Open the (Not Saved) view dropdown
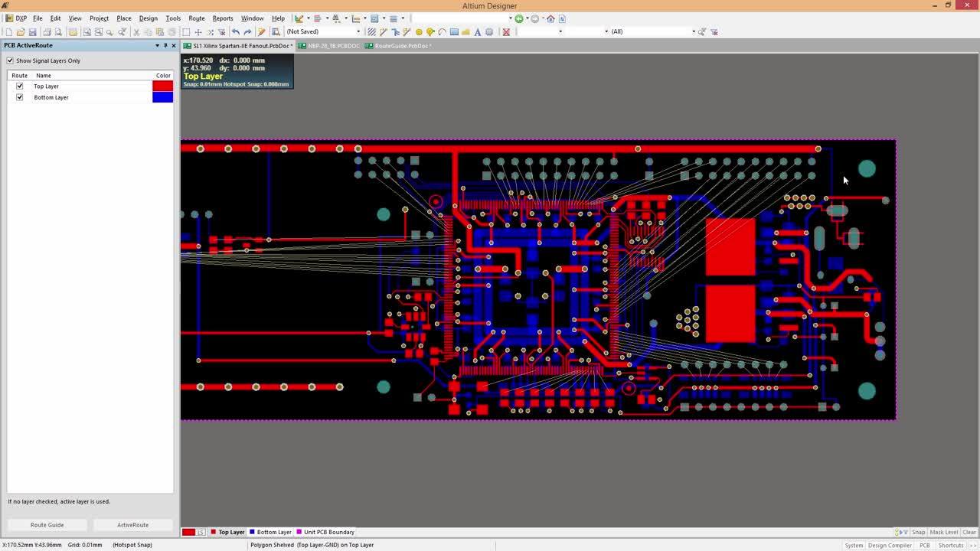980x551 pixels. tap(358, 32)
